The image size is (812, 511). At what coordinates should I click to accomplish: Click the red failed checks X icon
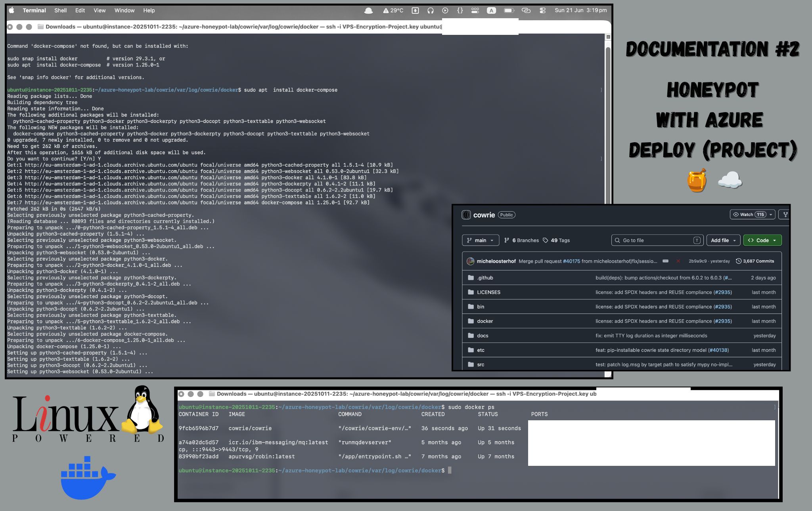pos(678,261)
